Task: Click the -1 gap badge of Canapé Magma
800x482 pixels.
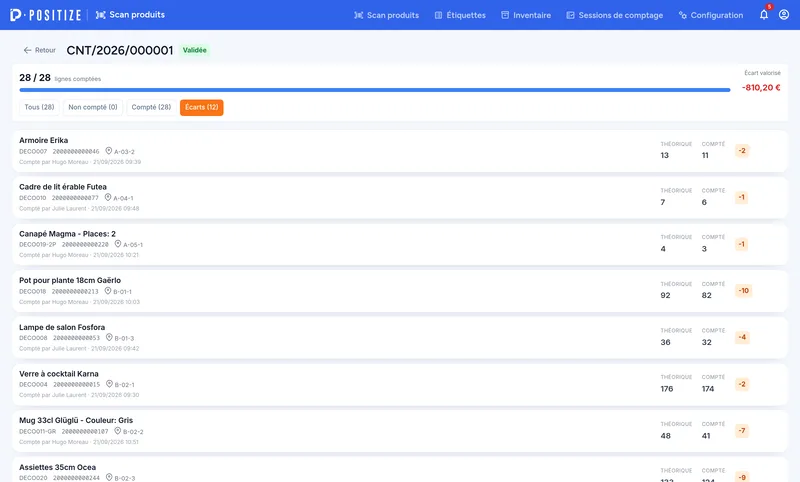Action: [741, 244]
